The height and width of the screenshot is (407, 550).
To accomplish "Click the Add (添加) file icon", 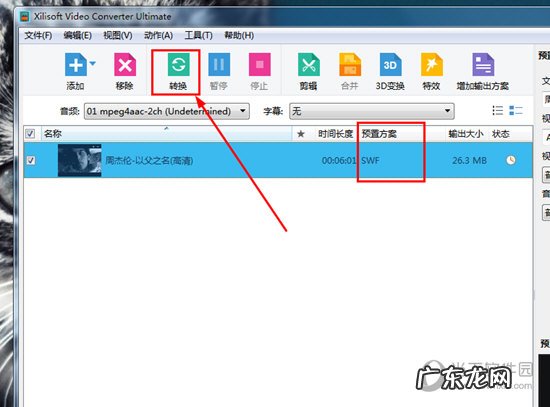I will [75, 65].
